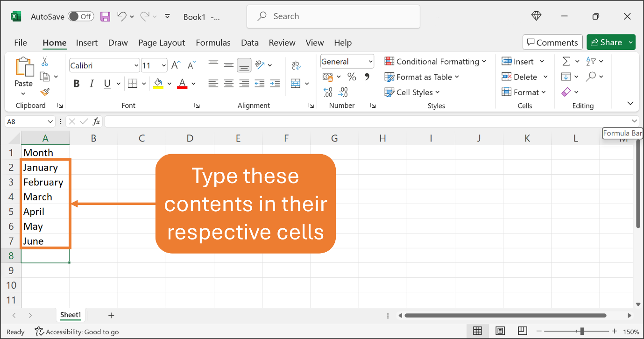Click Decrease Decimal button

pos(343,92)
